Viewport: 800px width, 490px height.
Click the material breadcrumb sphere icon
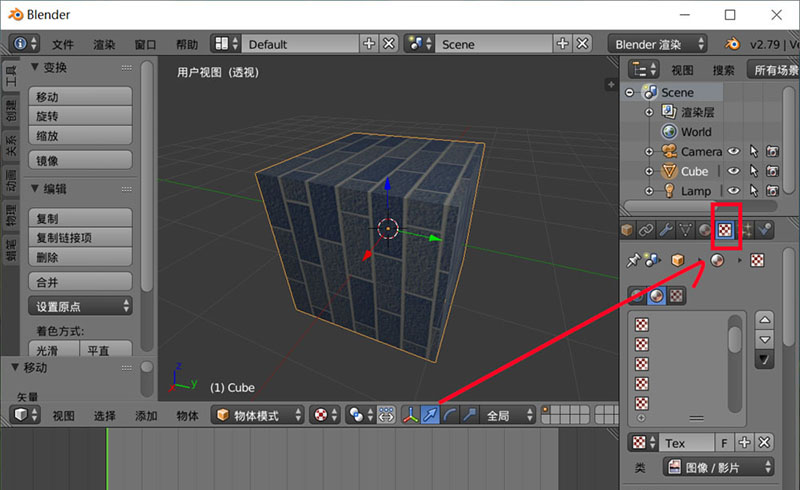click(x=717, y=260)
